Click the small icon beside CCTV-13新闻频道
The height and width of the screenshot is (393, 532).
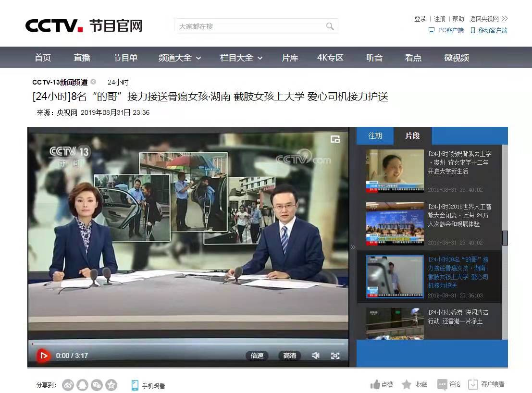click(x=93, y=82)
